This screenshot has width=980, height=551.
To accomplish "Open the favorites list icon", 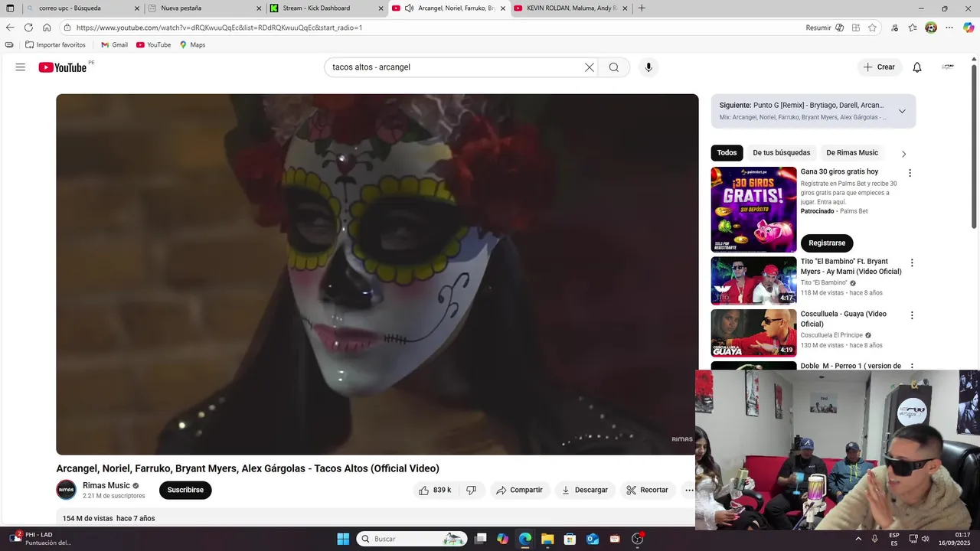I will 913,28.
